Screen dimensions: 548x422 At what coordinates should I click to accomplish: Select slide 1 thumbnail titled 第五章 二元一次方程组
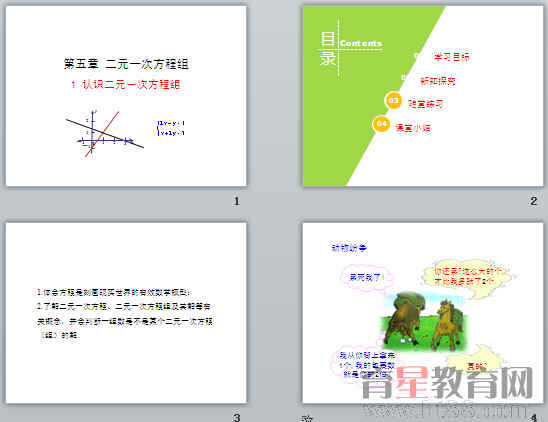tap(126, 96)
